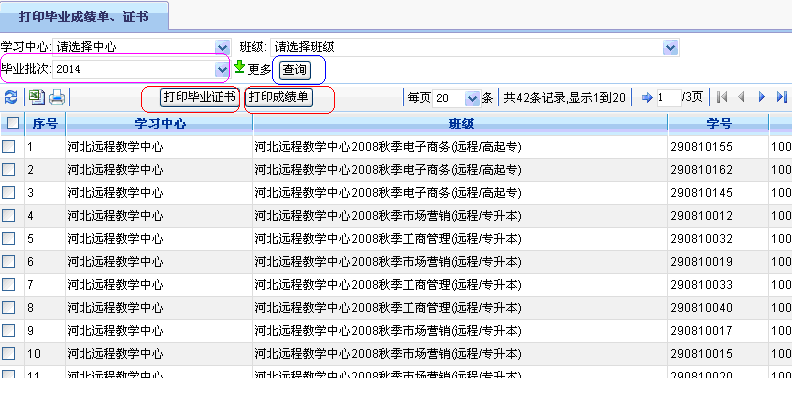Click the 打印成绩单 button
Viewport: 792px width, 399px height.
pos(279,97)
